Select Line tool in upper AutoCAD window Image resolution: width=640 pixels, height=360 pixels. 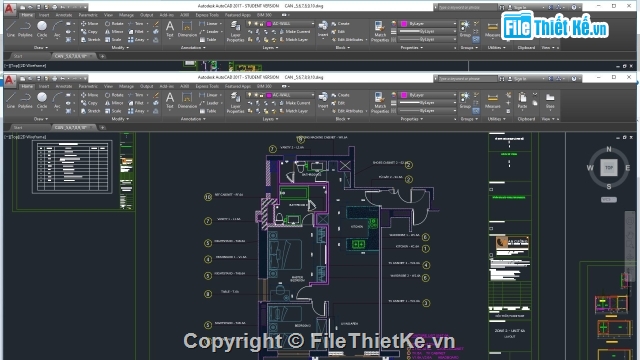(11, 29)
